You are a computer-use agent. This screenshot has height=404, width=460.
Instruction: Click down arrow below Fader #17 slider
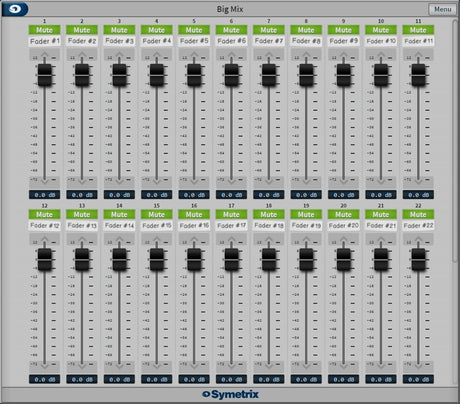click(x=231, y=366)
